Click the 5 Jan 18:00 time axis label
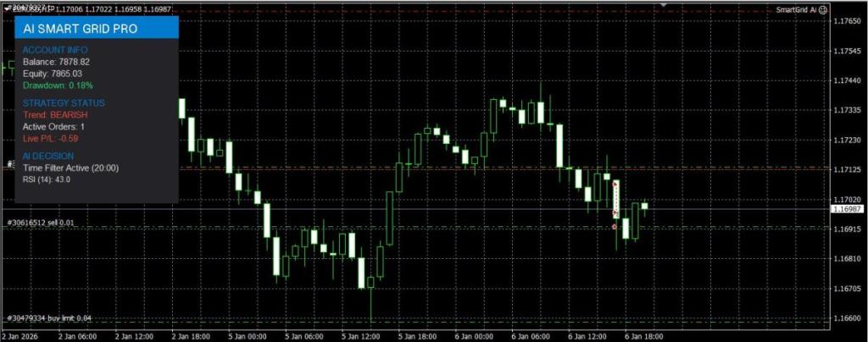The image size is (868, 342). click(x=418, y=336)
